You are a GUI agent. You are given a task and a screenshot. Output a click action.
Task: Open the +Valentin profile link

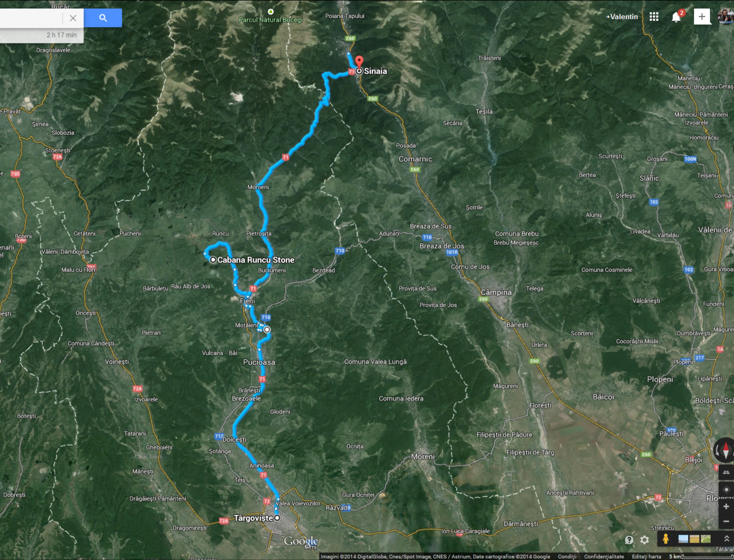(622, 17)
